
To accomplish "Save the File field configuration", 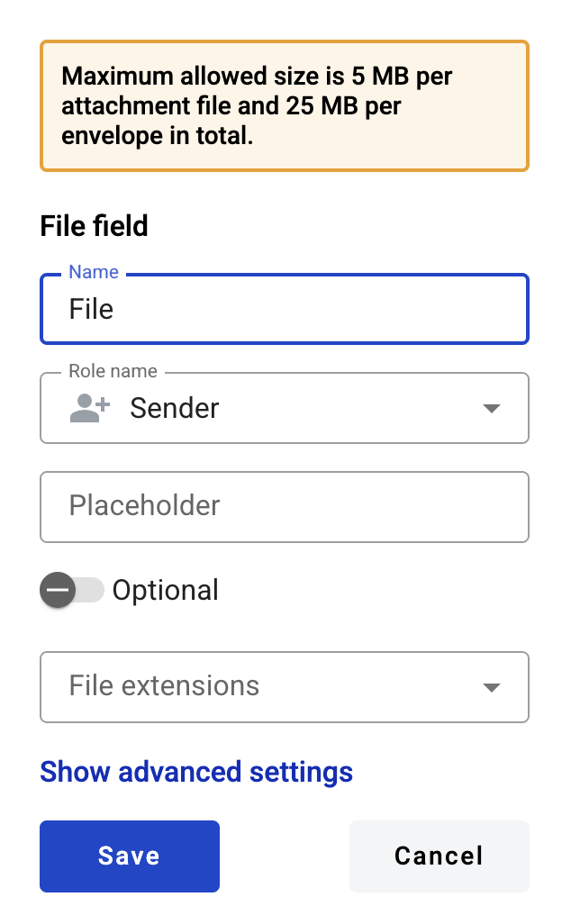I will coord(129,856).
